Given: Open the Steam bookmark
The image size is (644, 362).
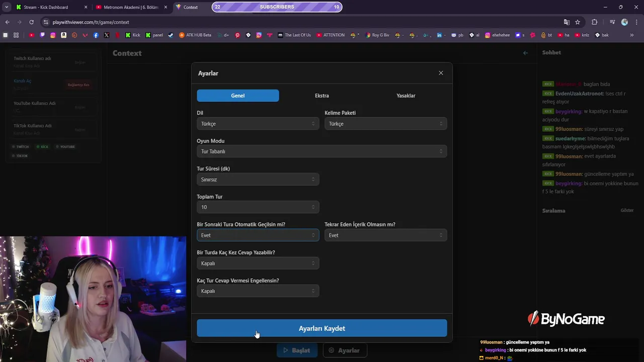Looking at the screenshot, I should (171, 35).
